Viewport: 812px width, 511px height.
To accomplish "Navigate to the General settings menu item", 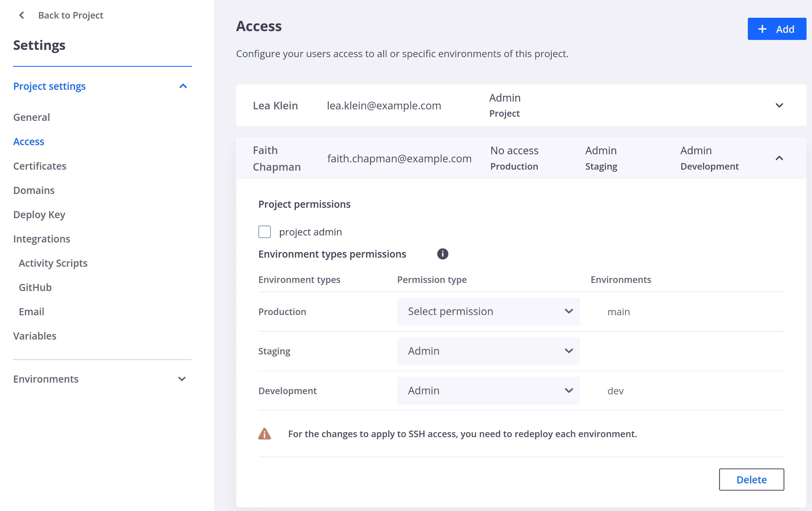I will pos(32,117).
